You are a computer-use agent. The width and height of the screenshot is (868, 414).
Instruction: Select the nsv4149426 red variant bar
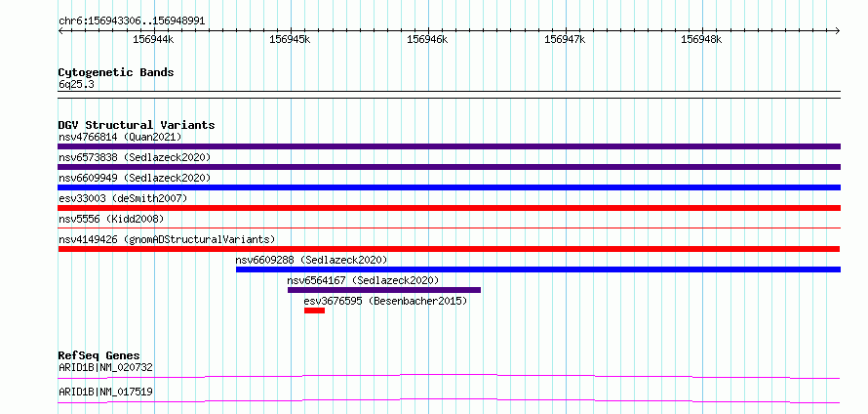(x=449, y=249)
